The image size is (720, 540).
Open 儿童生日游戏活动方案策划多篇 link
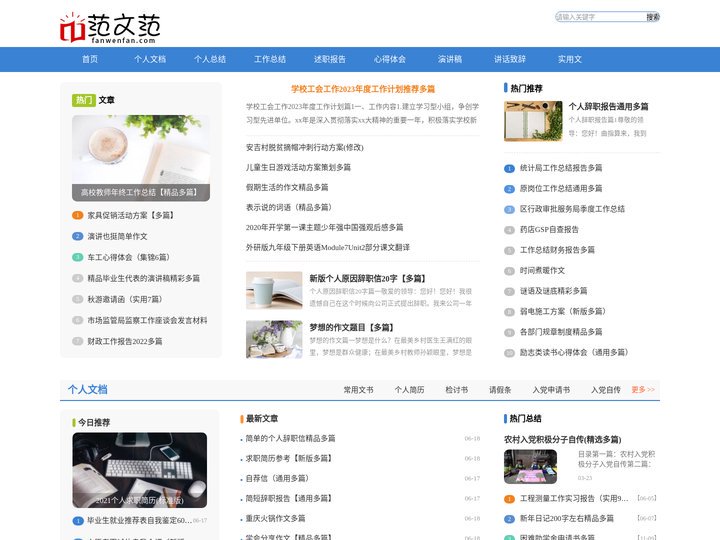pyautogui.click(x=298, y=168)
